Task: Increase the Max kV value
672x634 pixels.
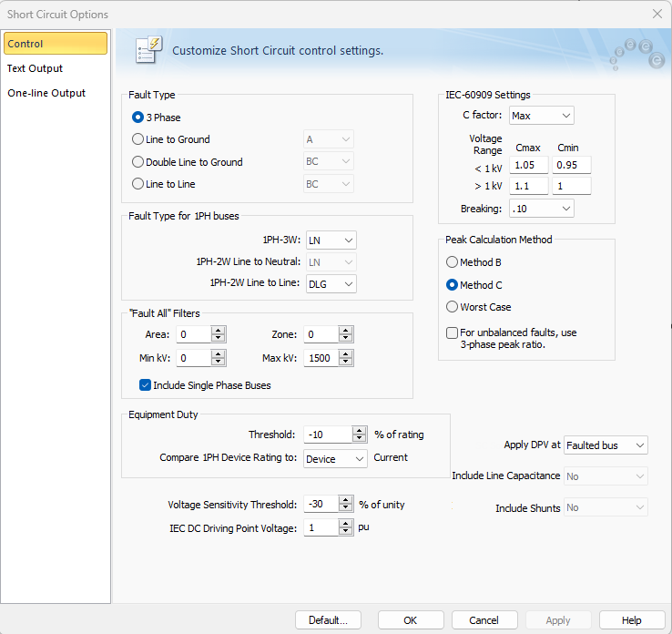Action: pyautogui.click(x=345, y=353)
